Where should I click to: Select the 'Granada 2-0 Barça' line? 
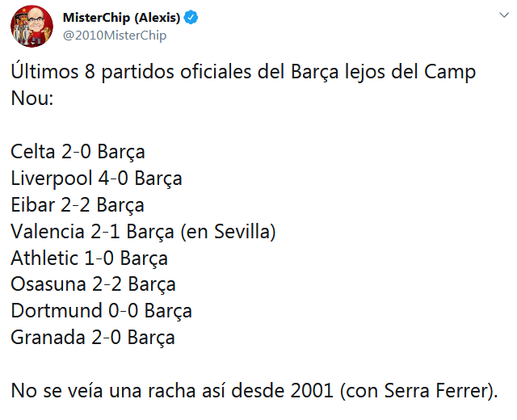tap(93, 338)
